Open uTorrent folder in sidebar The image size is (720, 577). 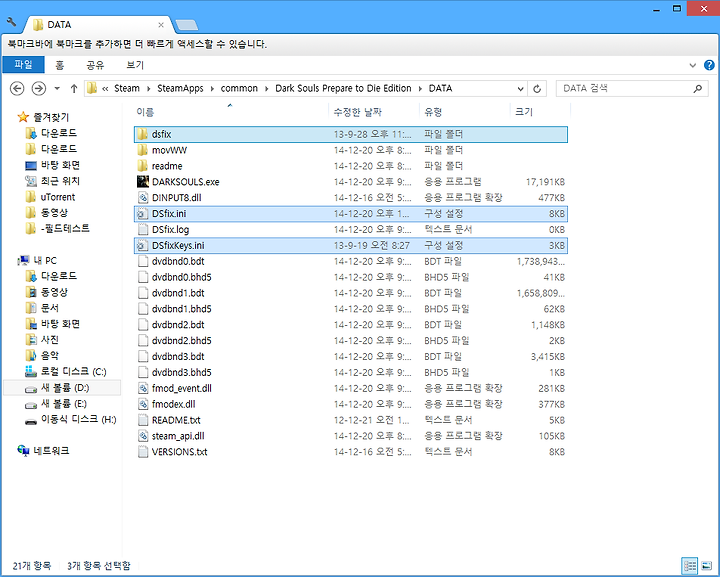point(50,197)
